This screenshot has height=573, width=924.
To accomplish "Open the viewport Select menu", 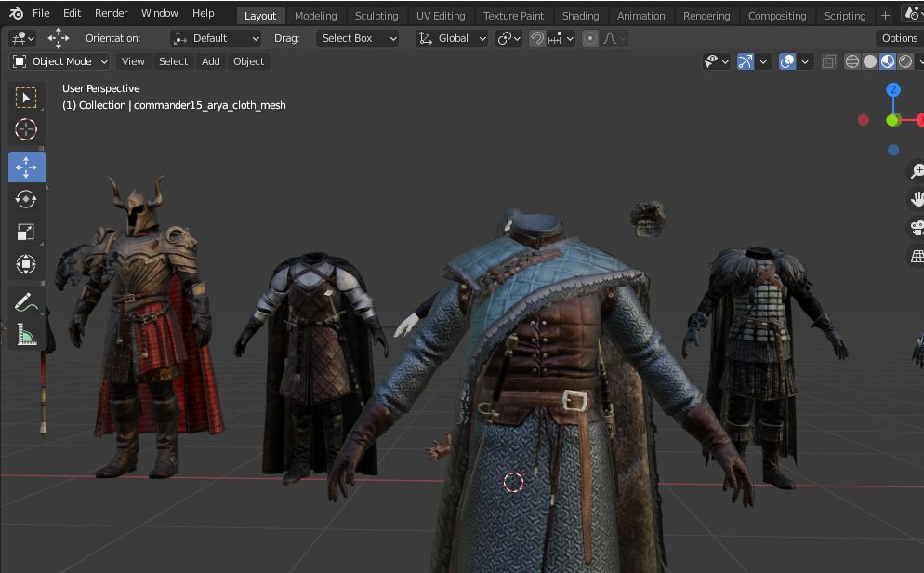I will click(173, 61).
